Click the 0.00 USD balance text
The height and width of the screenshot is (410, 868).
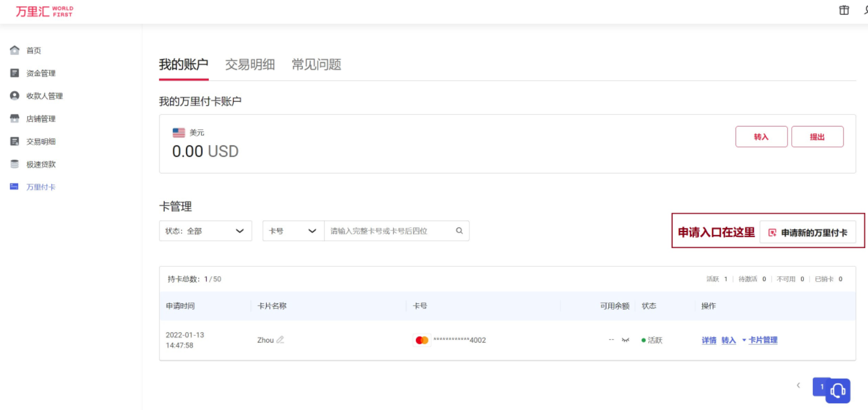(205, 151)
